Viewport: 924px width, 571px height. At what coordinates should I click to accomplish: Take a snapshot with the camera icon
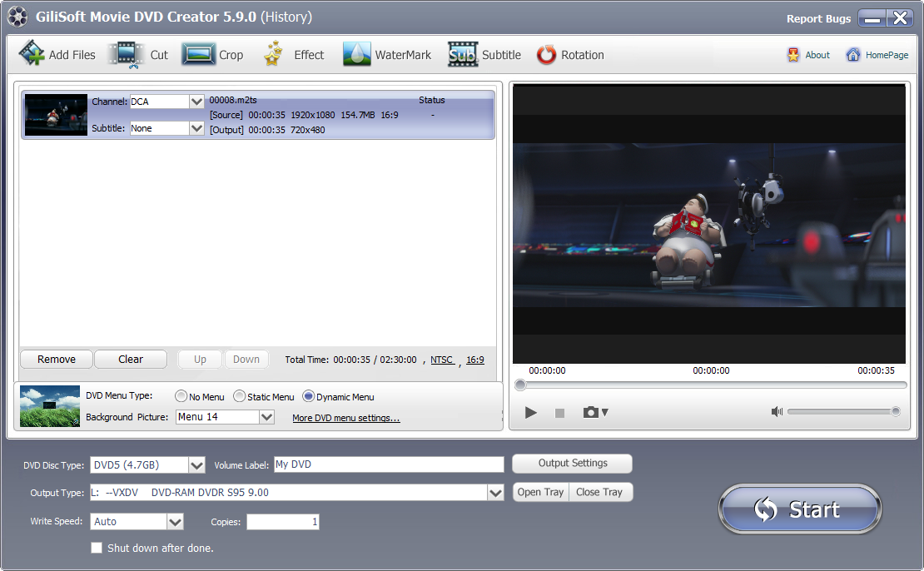(591, 412)
